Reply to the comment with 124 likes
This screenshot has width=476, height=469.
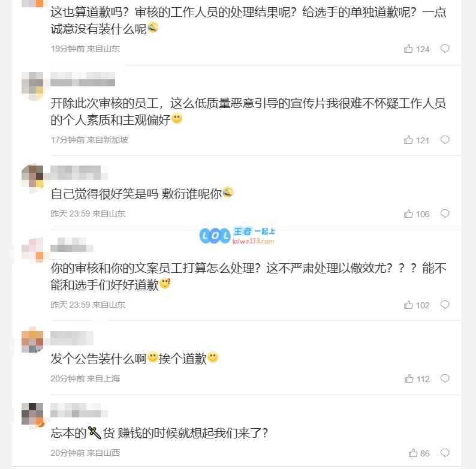[445, 49]
